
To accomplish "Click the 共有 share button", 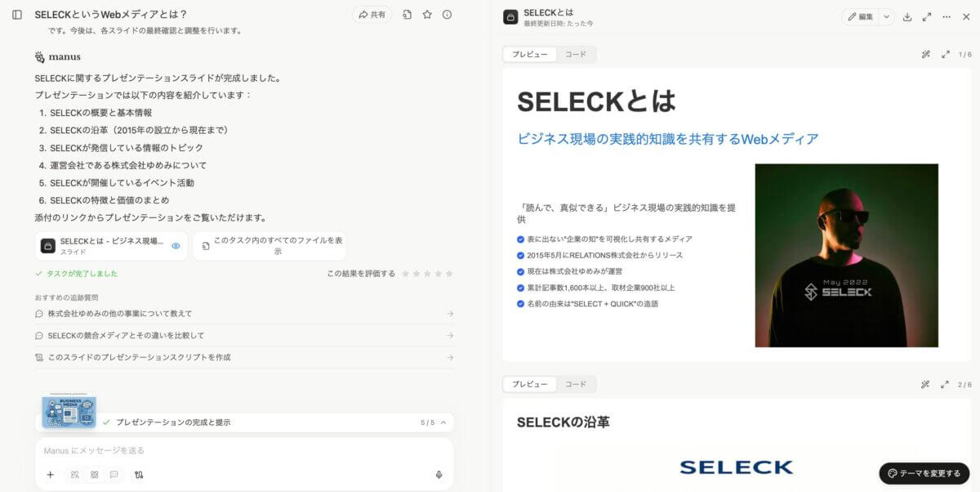I will (372, 15).
